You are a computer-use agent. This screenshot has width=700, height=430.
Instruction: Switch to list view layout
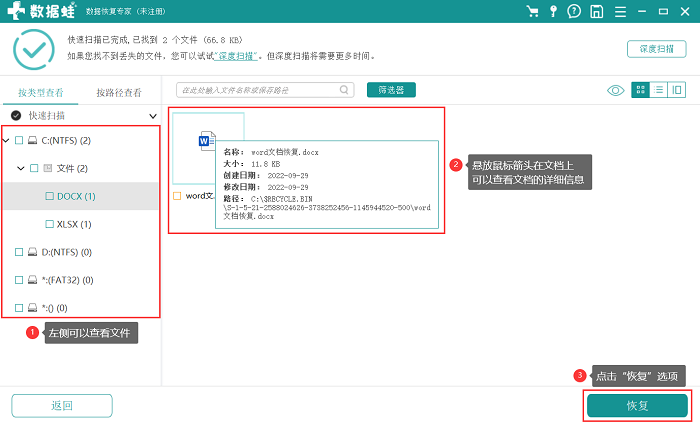tap(658, 90)
